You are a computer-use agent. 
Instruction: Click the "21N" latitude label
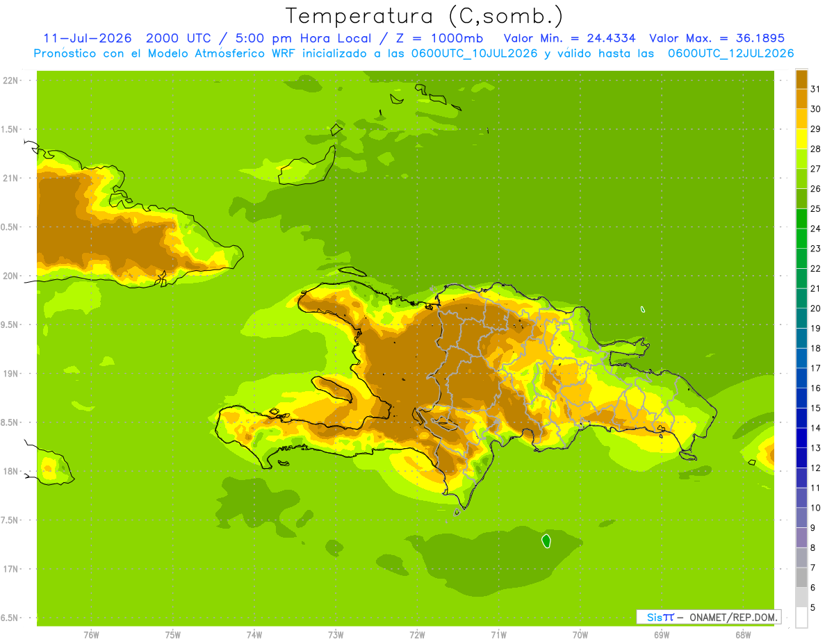[10, 178]
